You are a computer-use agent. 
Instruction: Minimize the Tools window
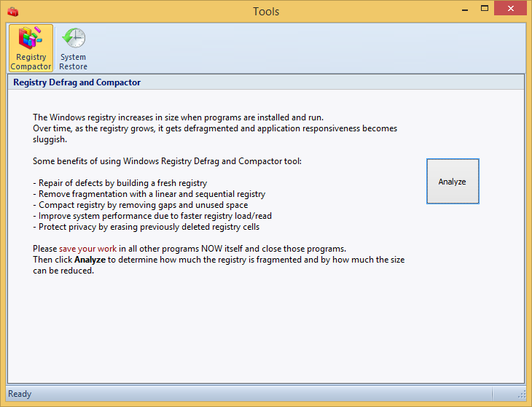point(465,9)
